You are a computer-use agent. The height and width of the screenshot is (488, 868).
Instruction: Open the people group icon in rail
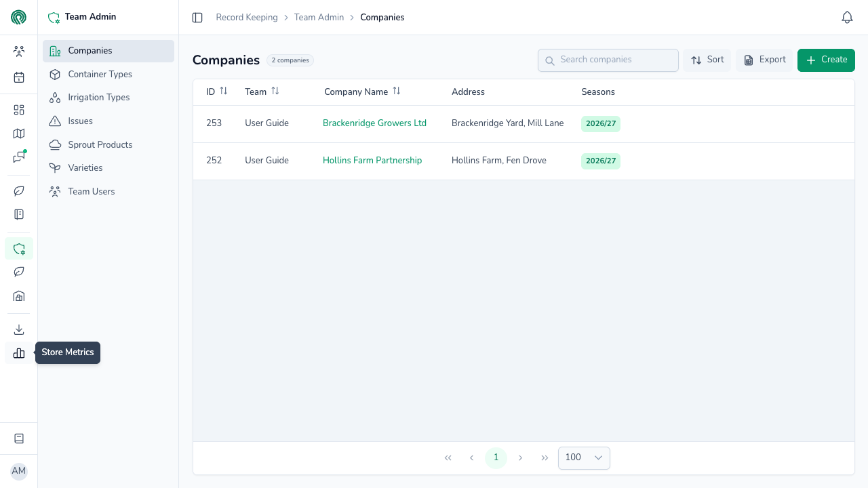19,52
